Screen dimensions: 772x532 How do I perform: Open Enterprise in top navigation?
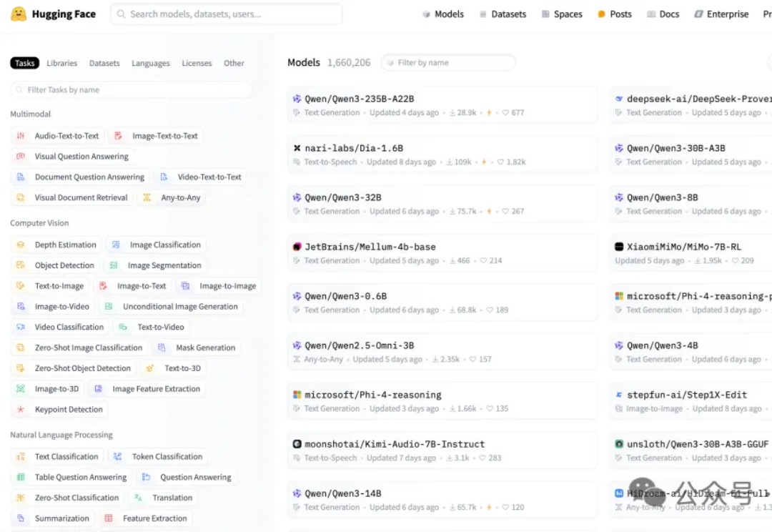click(x=721, y=14)
